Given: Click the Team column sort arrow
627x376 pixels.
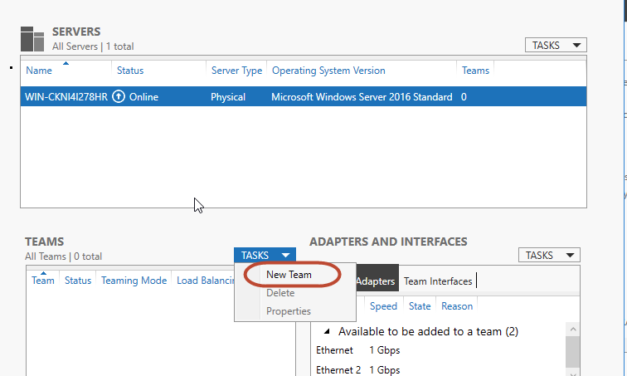Looking at the screenshot, I should (x=43, y=273).
